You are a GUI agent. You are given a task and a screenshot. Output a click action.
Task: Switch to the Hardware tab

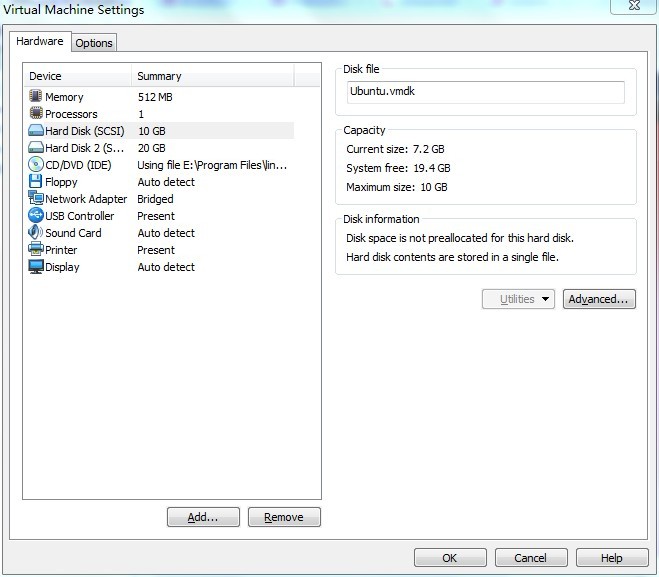40,41
